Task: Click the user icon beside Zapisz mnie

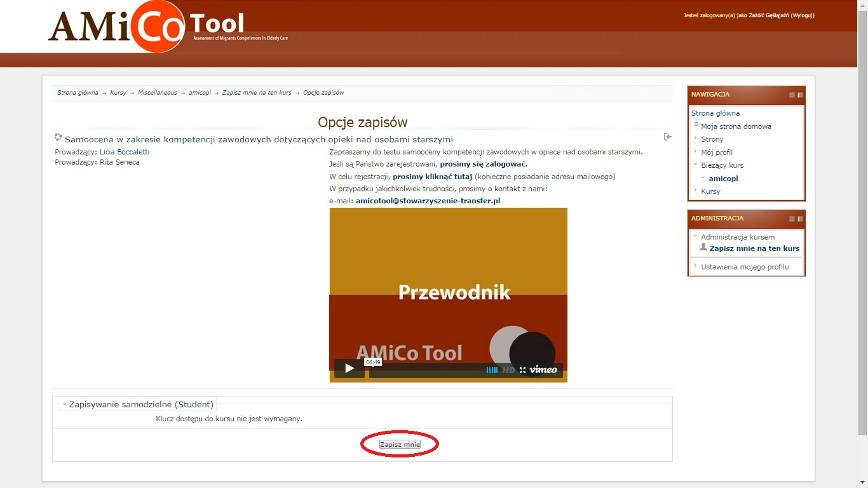Action: [x=703, y=247]
